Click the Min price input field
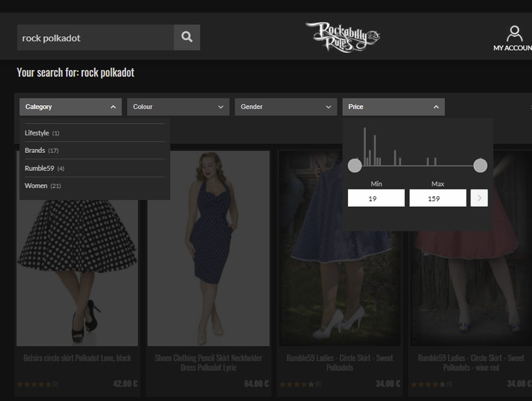Viewport: 532px width, 401px height. pos(376,197)
